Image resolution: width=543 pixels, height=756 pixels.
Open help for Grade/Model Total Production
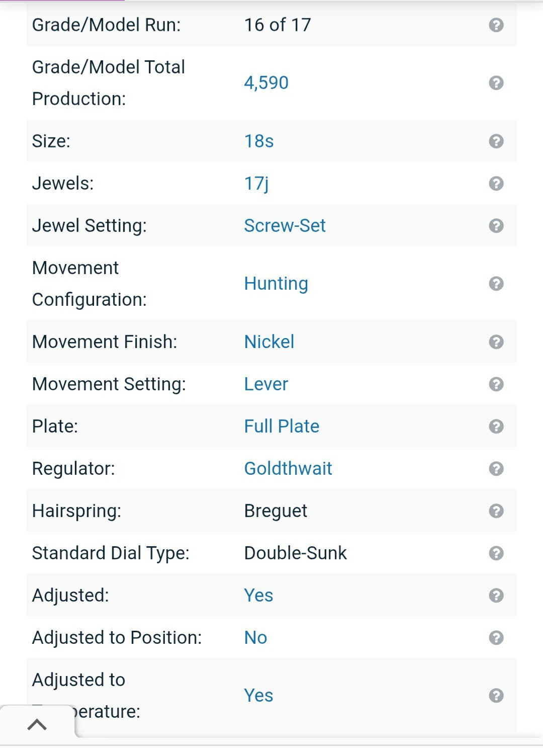496,83
